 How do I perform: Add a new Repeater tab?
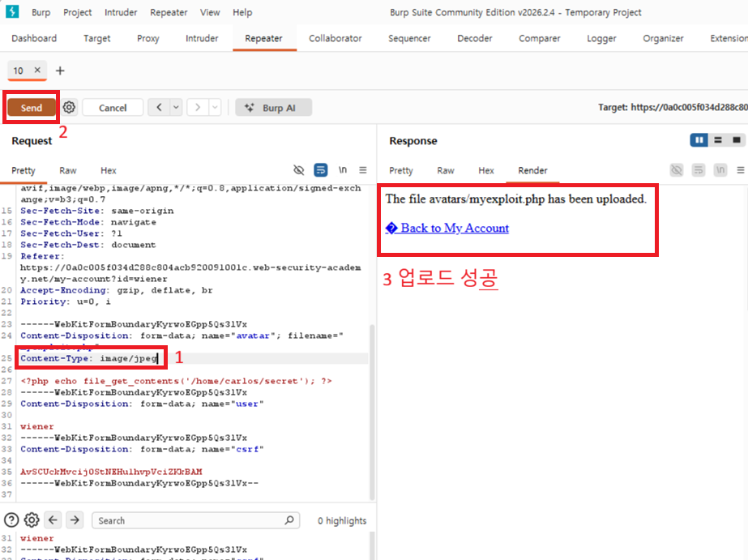click(60, 71)
